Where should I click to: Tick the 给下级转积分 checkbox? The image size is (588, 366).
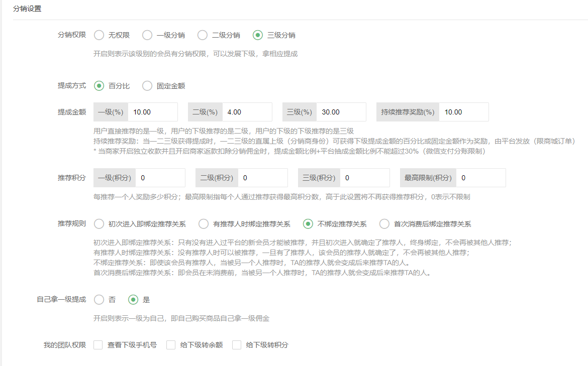pos(237,345)
